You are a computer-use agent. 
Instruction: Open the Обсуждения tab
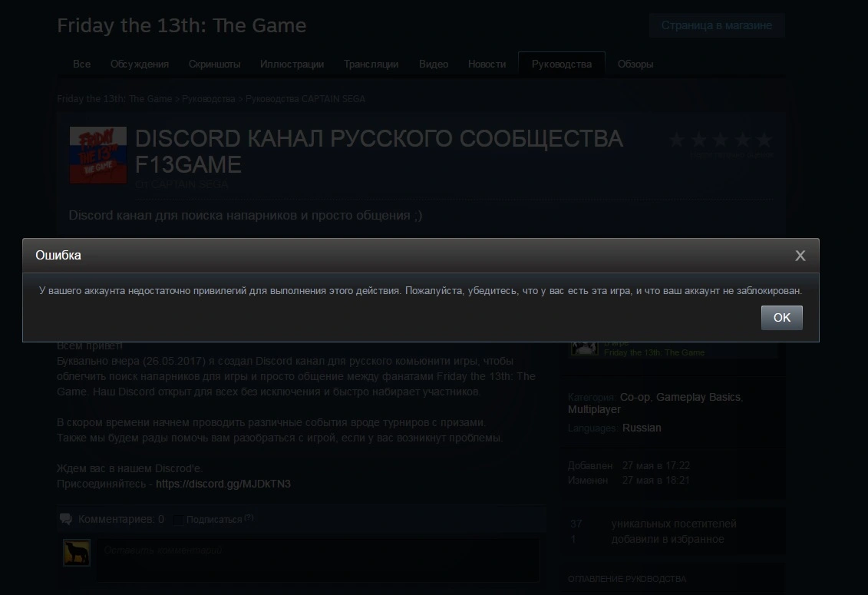point(140,64)
